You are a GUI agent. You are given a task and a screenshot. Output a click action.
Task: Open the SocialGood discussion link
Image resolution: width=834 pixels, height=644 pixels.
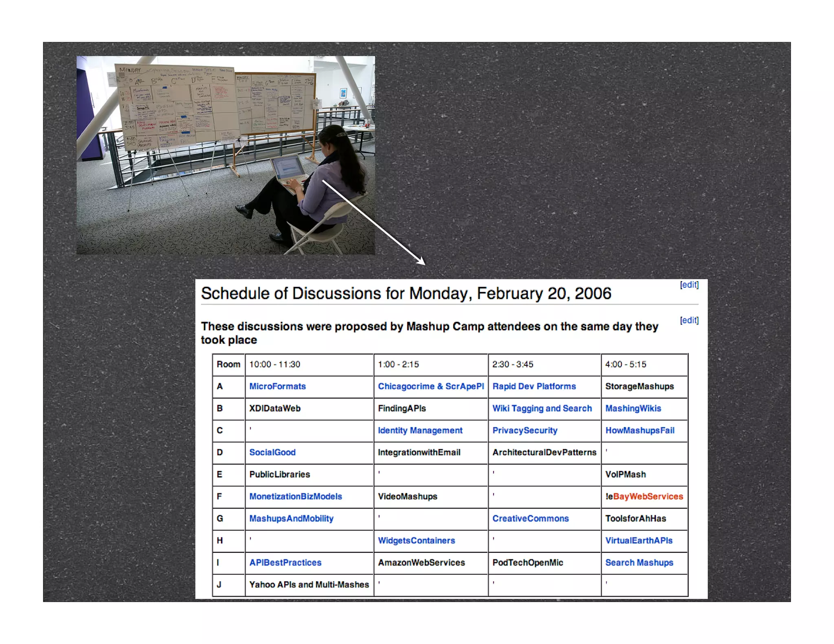[272, 452]
